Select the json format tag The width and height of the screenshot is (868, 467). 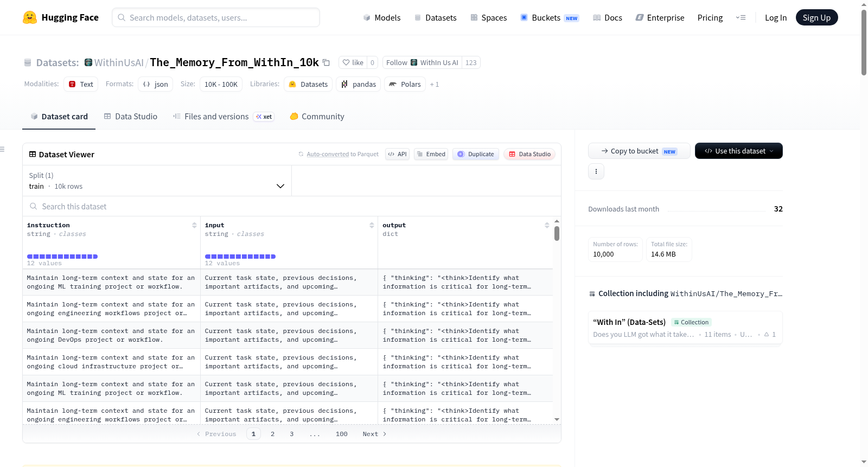156,84
